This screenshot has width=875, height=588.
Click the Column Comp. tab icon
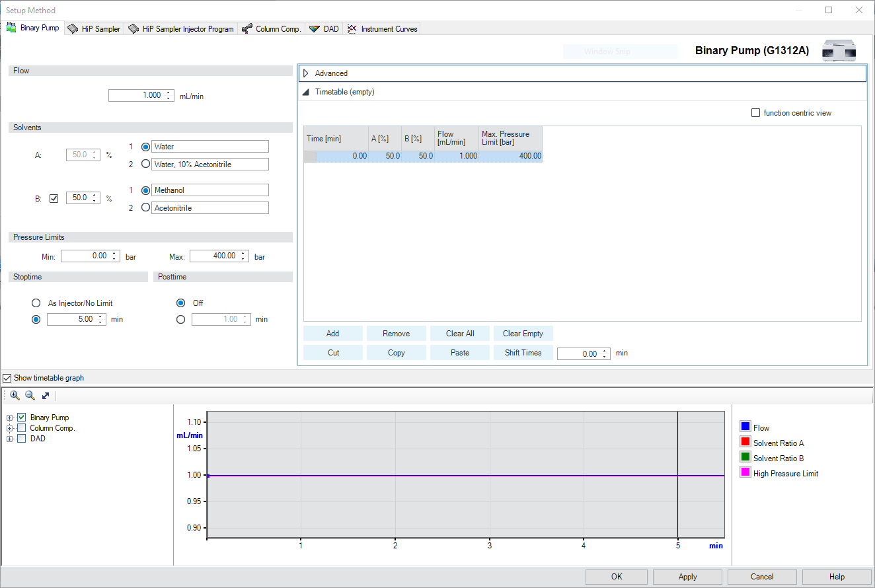[x=247, y=29]
